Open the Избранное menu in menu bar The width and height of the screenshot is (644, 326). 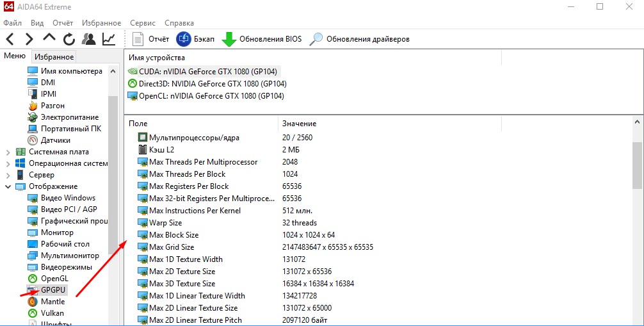[101, 23]
